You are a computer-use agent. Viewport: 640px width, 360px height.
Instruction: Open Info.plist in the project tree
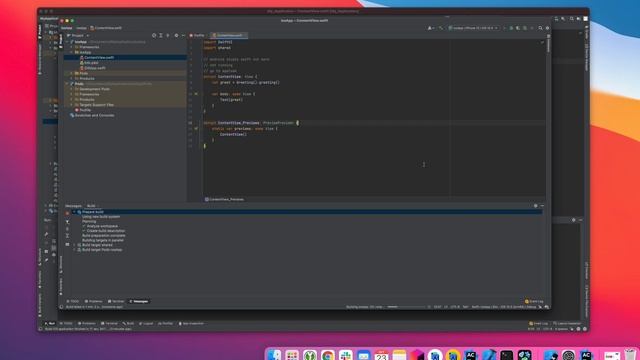coord(91,63)
